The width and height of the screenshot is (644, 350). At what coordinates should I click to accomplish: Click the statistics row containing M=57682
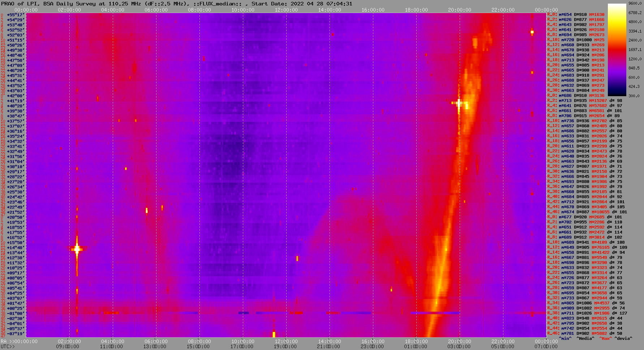(x=585, y=106)
